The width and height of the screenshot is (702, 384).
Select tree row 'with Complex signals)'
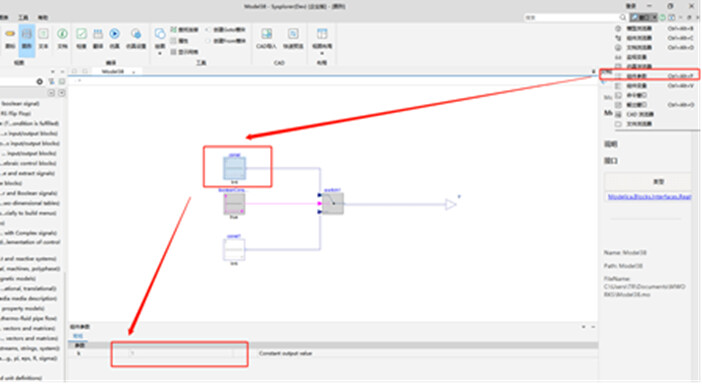(x=29, y=233)
